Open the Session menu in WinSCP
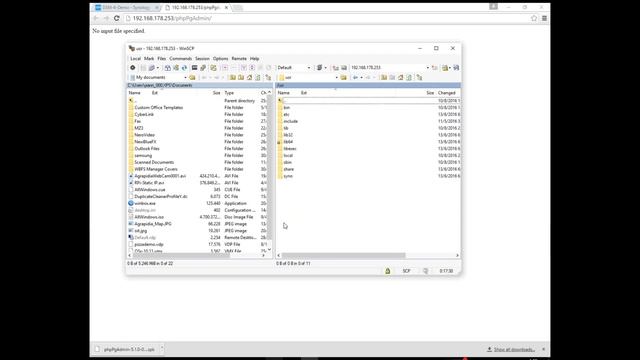The image size is (640, 360). [x=202, y=59]
